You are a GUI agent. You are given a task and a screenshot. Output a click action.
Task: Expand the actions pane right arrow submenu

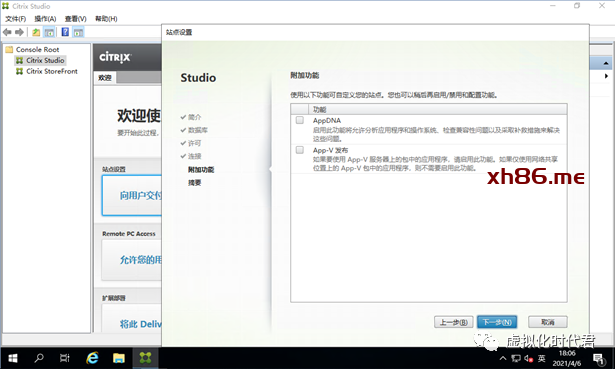coord(606,76)
